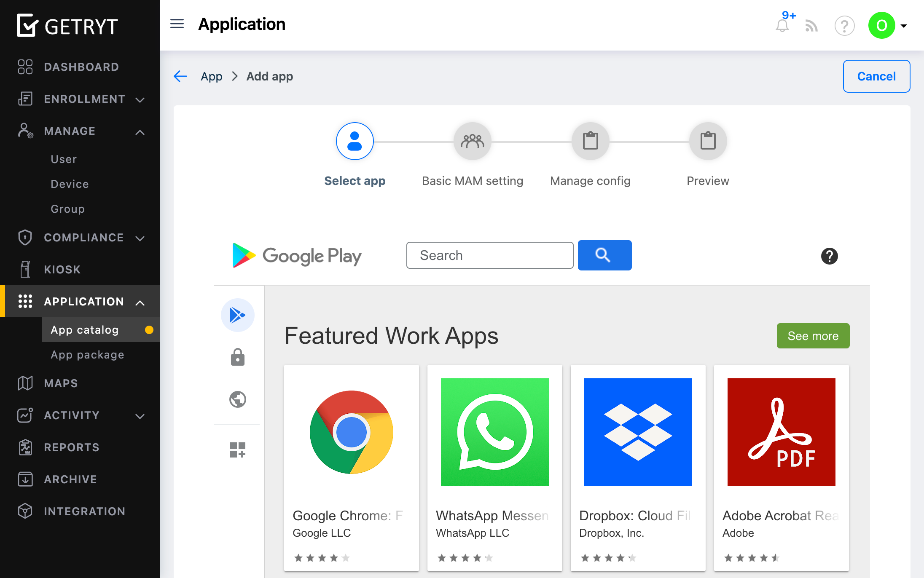
Task: Select App package submenu item
Action: [x=88, y=355]
